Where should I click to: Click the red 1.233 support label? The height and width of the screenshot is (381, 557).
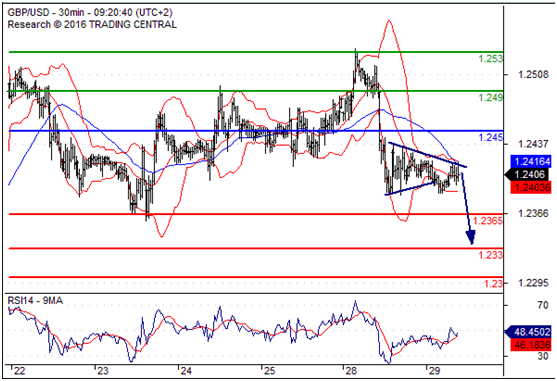coord(491,255)
